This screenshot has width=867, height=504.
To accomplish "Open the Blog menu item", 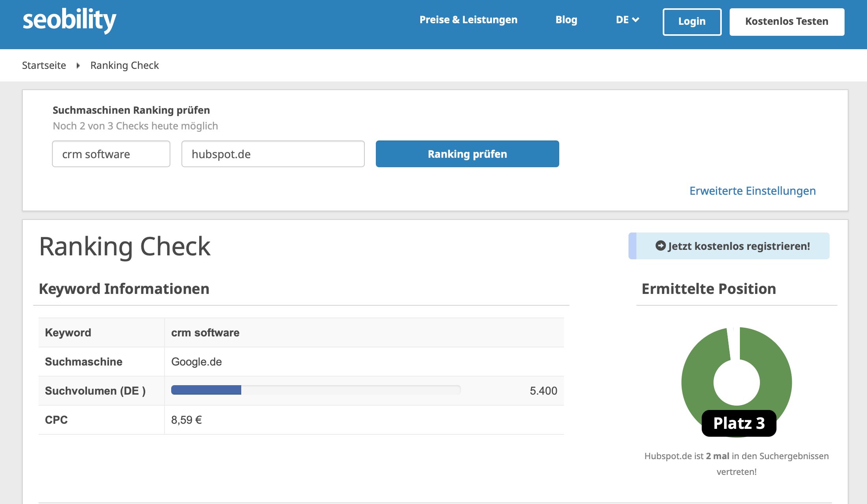I will click(566, 20).
